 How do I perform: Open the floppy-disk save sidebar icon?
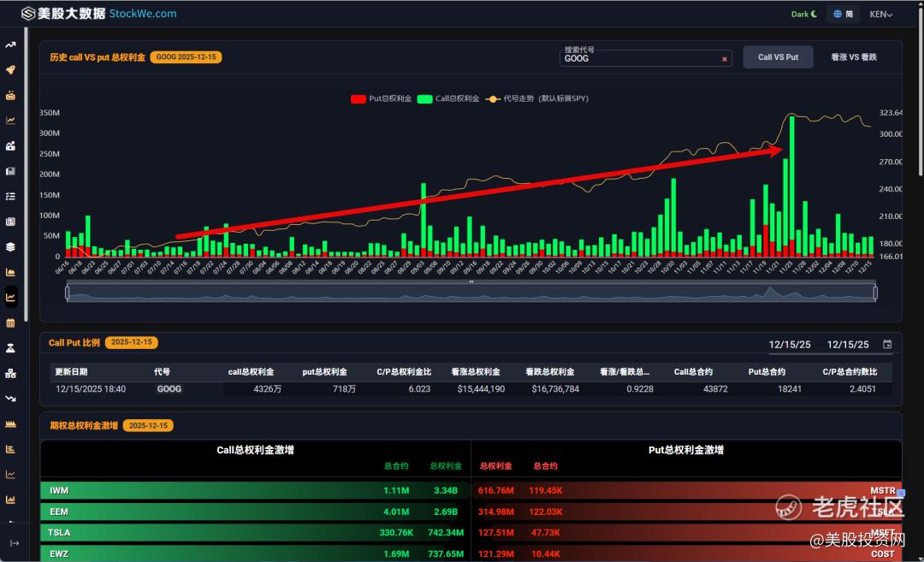(x=10, y=171)
